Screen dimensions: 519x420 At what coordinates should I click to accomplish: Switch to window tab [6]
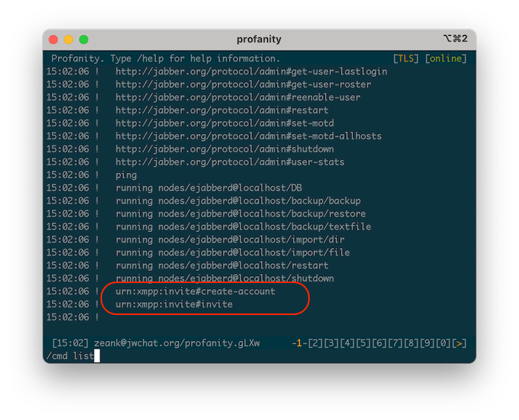click(x=379, y=343)
